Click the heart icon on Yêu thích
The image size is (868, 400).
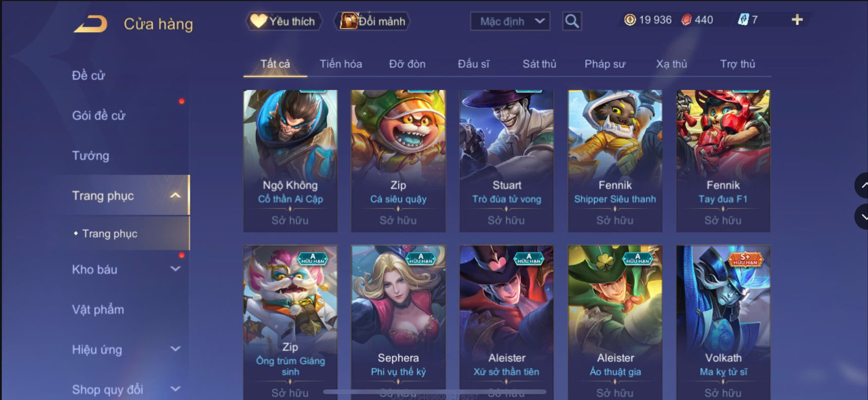click(258, 21)
